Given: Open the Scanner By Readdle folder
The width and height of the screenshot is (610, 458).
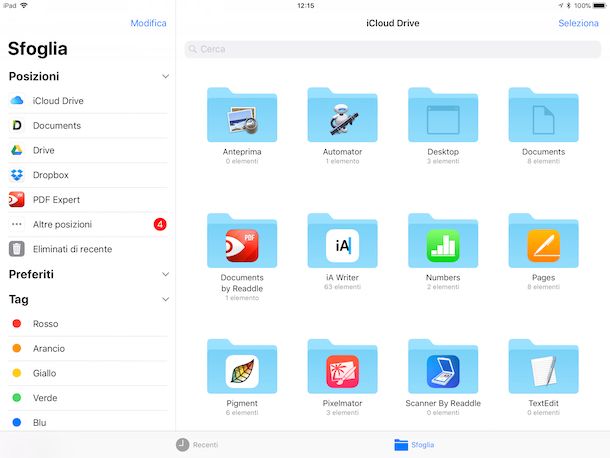Looking at the screenshot, I should point(443,366).
